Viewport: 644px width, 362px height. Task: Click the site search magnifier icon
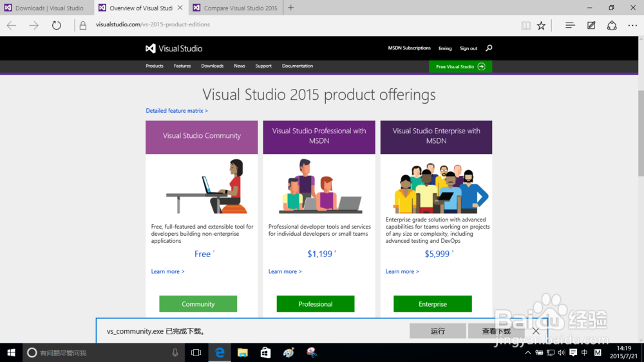coord(489,48)
